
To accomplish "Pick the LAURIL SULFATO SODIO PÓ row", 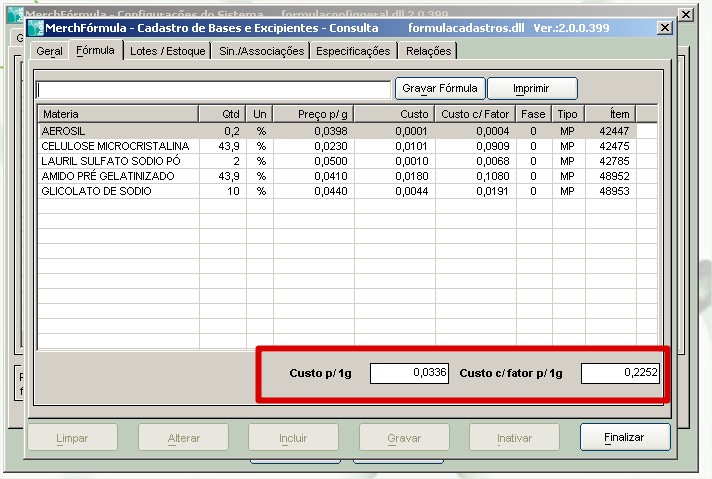I will pos(117,161).
